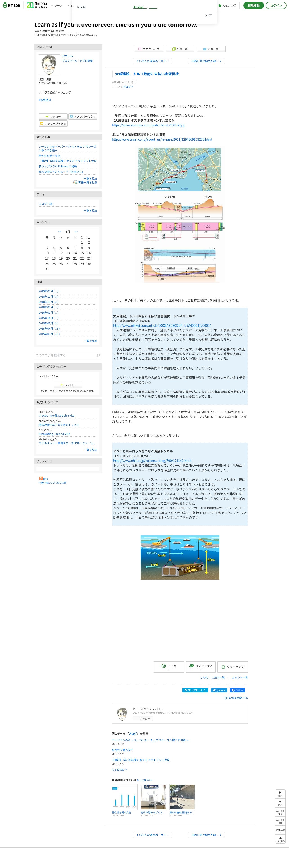The width and height of the screenshot is (289, 868).
Task: Open the YouTube link for the Taisei commercial
Action: 148,125
